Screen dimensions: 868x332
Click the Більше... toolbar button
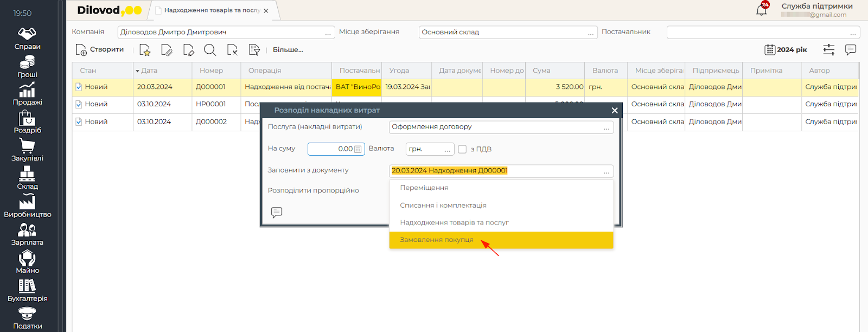[x=288, y=50]
